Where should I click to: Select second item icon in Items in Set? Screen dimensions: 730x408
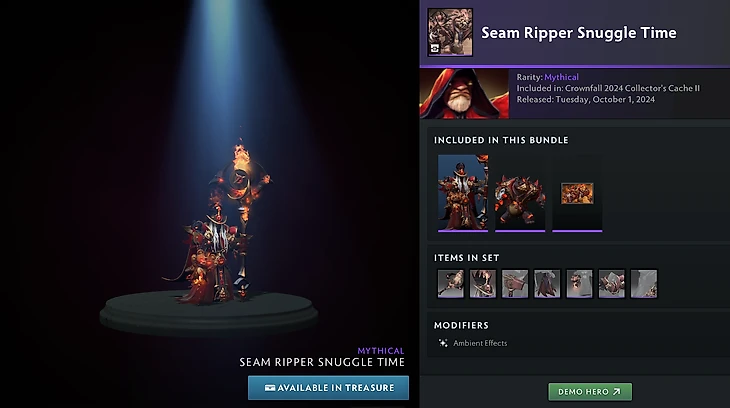[483, 284]
